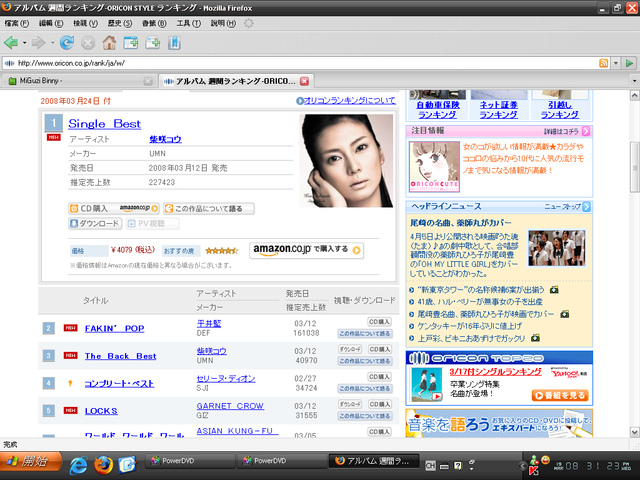Open the 歷史(S) menu

pyautogui.click(x=120, y=23)
